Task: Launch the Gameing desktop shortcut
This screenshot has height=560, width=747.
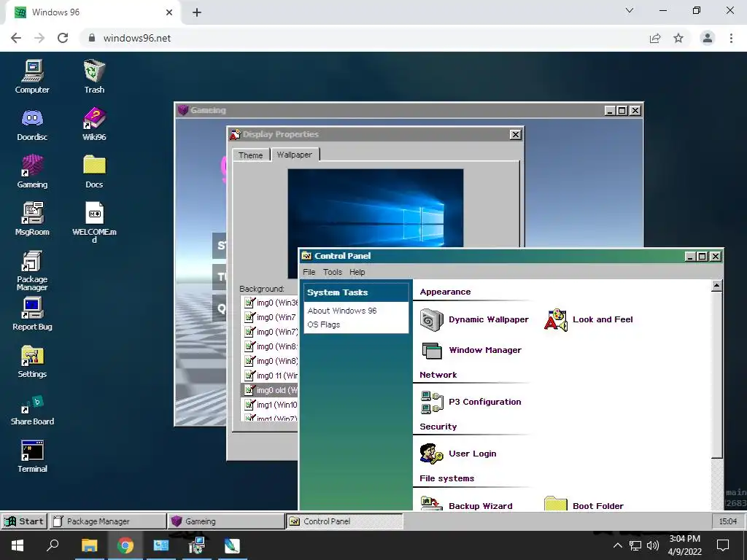Action: (x=32, y=171)
